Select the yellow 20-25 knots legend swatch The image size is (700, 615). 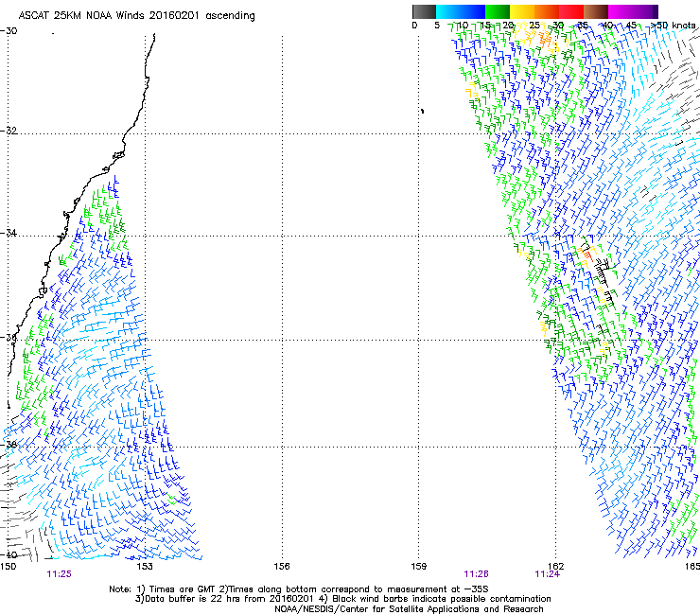pos(522,11)
